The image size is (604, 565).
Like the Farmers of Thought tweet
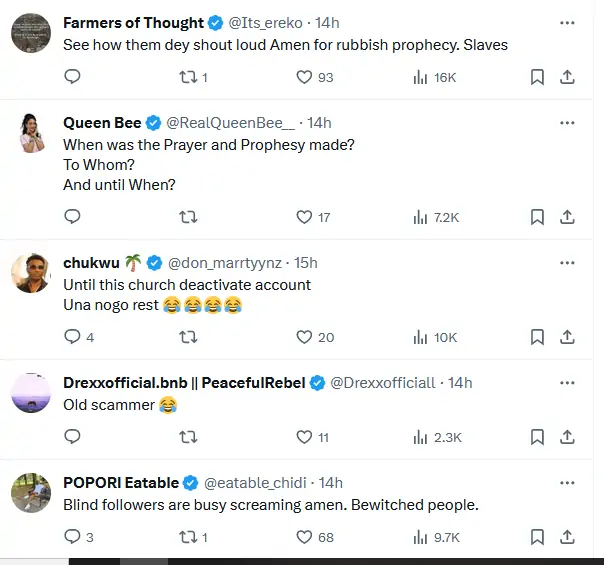pos(305,77)
